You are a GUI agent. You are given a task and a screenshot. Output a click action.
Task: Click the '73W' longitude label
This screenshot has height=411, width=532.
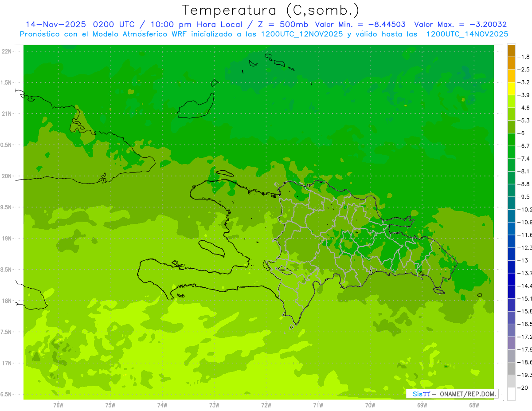click(x=214, y=405)
